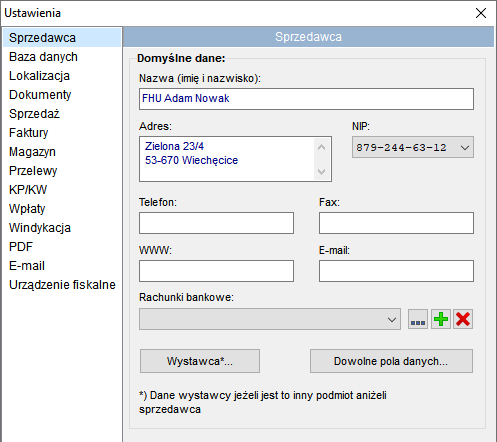497x442 pixels.
Task: Open bank account details via ellipsis button
Action: tap(418, 319)
